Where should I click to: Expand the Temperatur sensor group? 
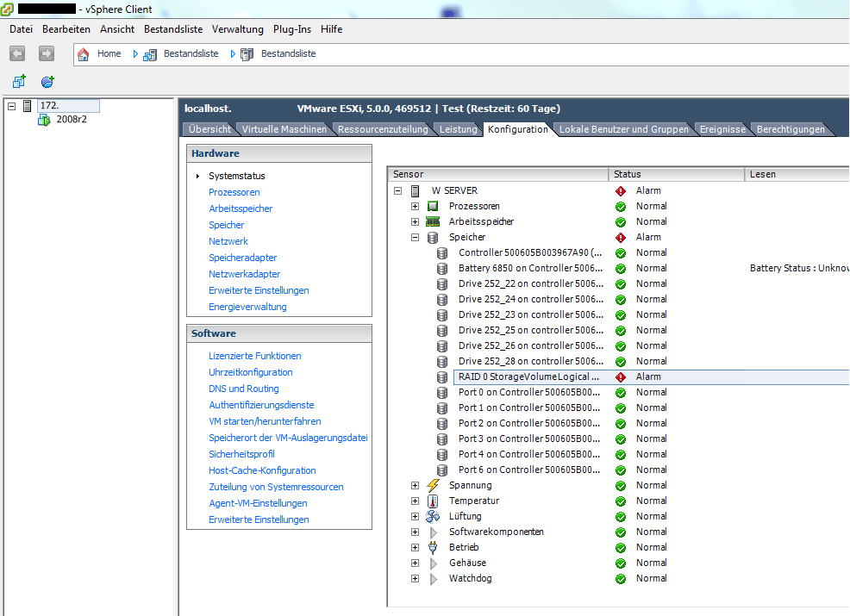pos(416,501)
